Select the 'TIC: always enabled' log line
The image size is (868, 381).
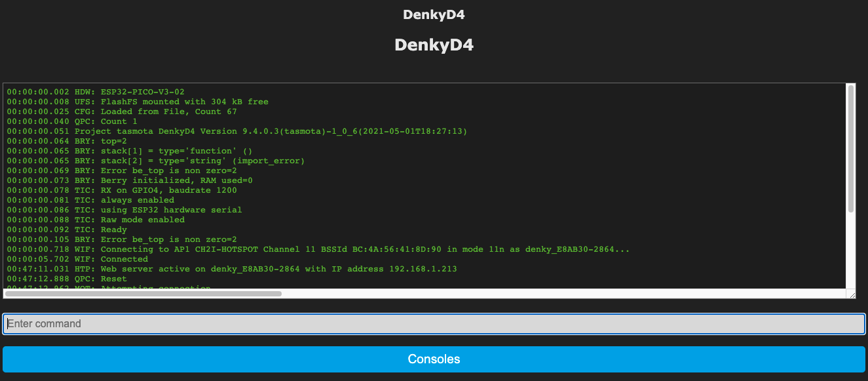pyautogui.click(x=90, y=200)
